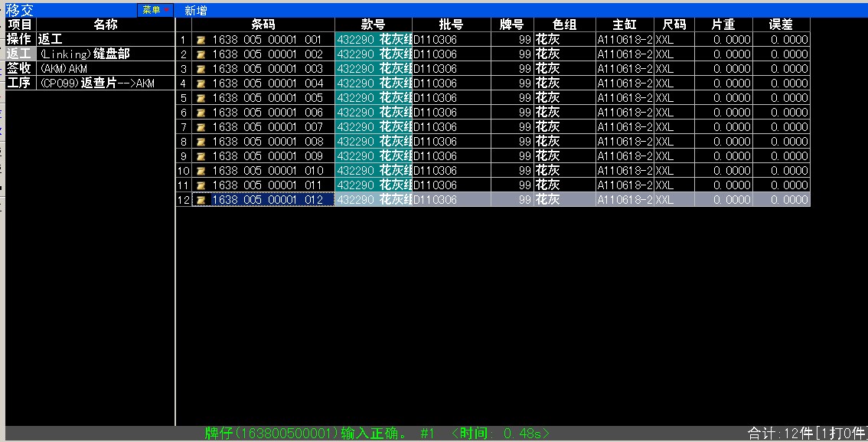Click the barcode icon in row 11
Image resolution: width=868 pixels, height=442 pixels.
coord(201,185)
